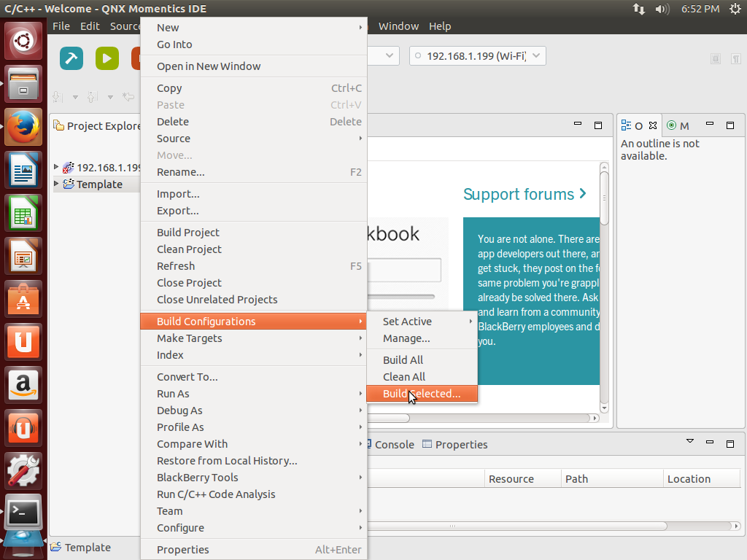Choose Copy in the context menu
This screenshot has height=560, width=747.
point(254,88)
